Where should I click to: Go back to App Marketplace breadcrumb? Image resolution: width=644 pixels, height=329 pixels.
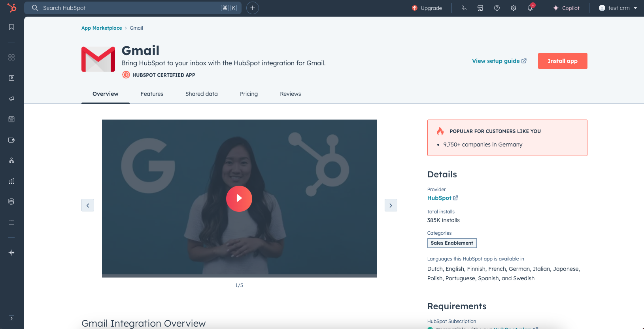(102, 28)
